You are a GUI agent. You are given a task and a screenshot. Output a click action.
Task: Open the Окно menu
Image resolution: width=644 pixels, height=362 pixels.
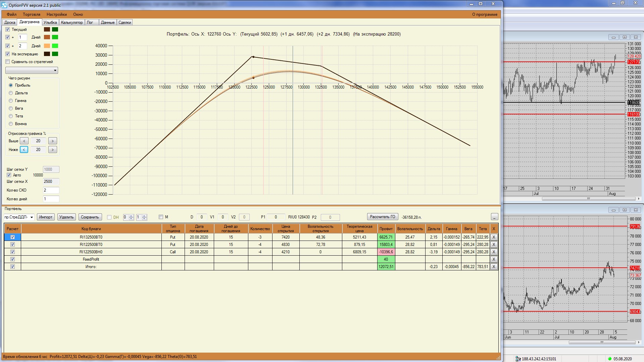[x=78, y=14]
